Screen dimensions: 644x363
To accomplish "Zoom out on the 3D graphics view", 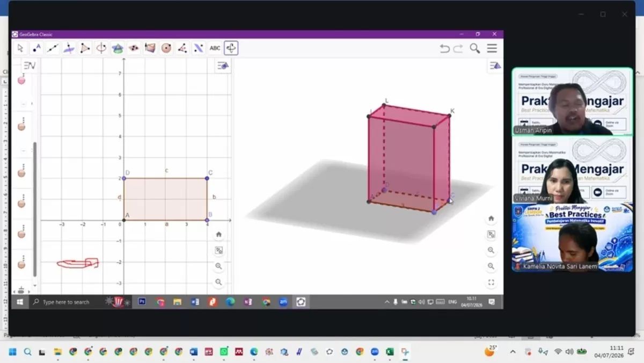I will click(x=491, y=266).
